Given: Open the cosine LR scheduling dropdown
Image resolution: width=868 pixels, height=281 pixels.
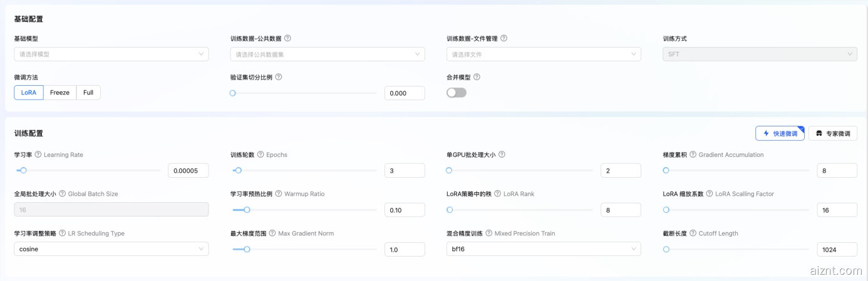Looking at the screenshot, I should coord(111,249).
